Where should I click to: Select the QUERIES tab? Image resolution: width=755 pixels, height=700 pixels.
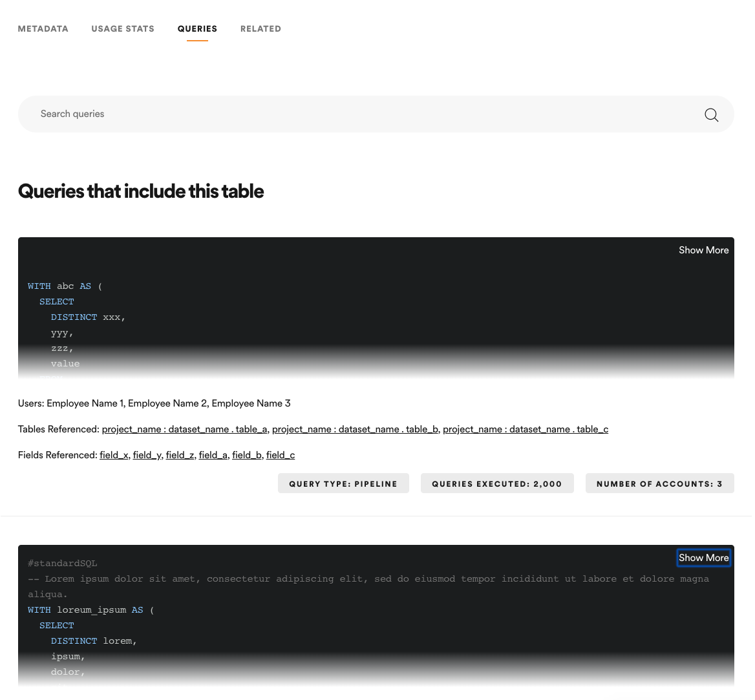click(x=197, y=28)
